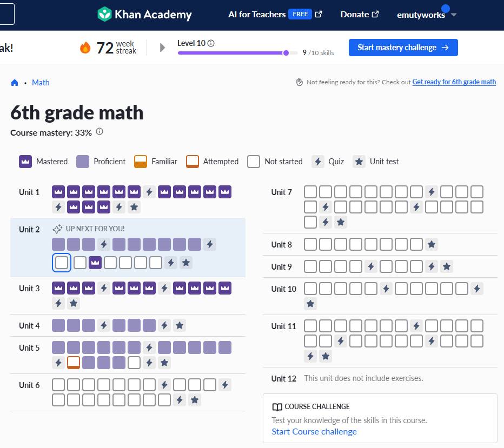Image resolution: width=504 pixels, height=448 pixels.
Task: Open Get ready for 6th grade math
Action: (x=454, y=82)
